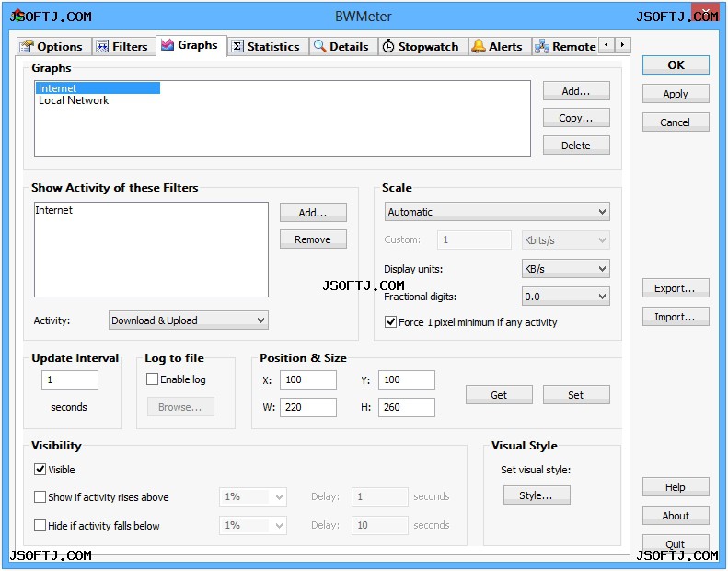The width and height of the screenshot is (728, 571).
Task: Click the Delete graph button
Action: (576, 146)
